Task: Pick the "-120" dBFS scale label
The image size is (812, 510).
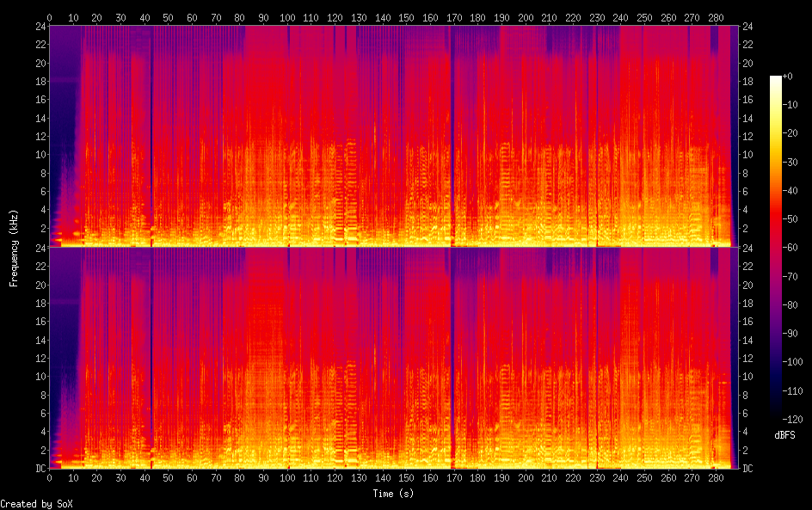Action: (x=792, y=420)
